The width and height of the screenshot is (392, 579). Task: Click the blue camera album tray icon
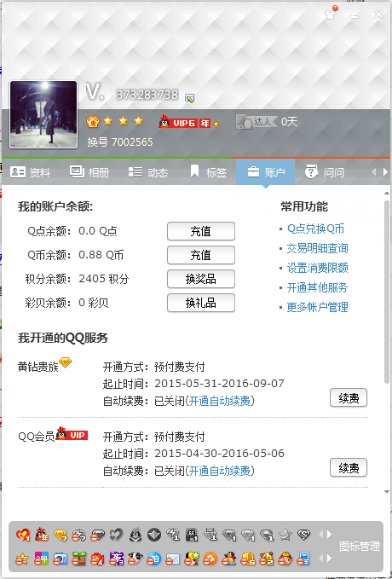coord(61,559)
